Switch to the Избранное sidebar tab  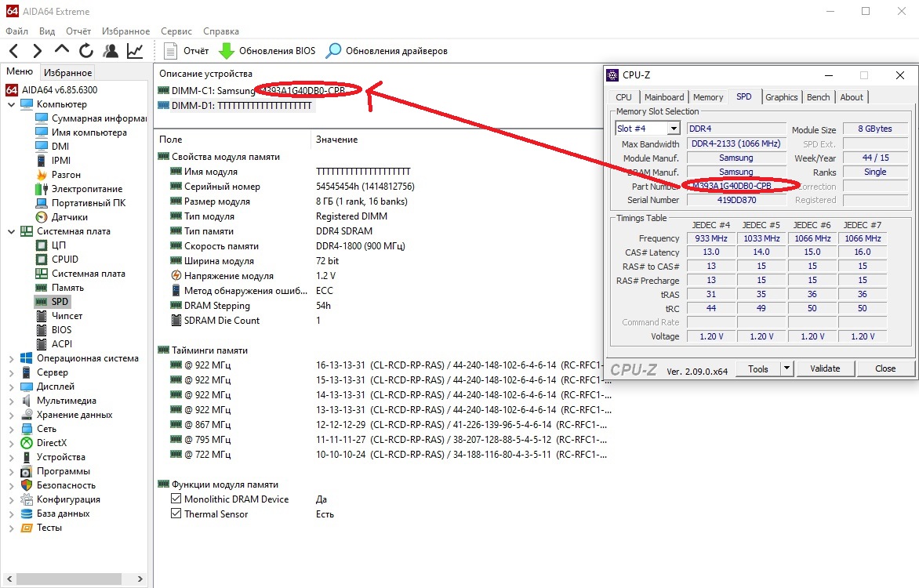pos(68,73)
